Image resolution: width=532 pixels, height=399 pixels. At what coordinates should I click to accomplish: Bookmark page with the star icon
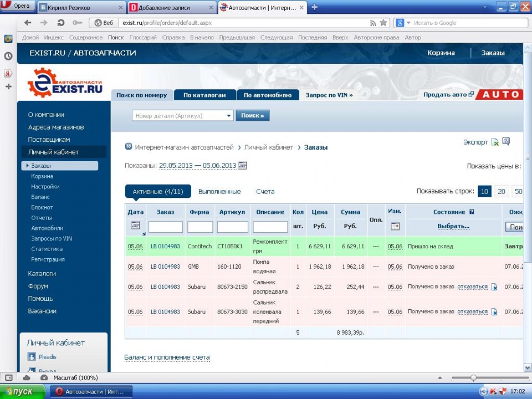[x=383, y=23]
